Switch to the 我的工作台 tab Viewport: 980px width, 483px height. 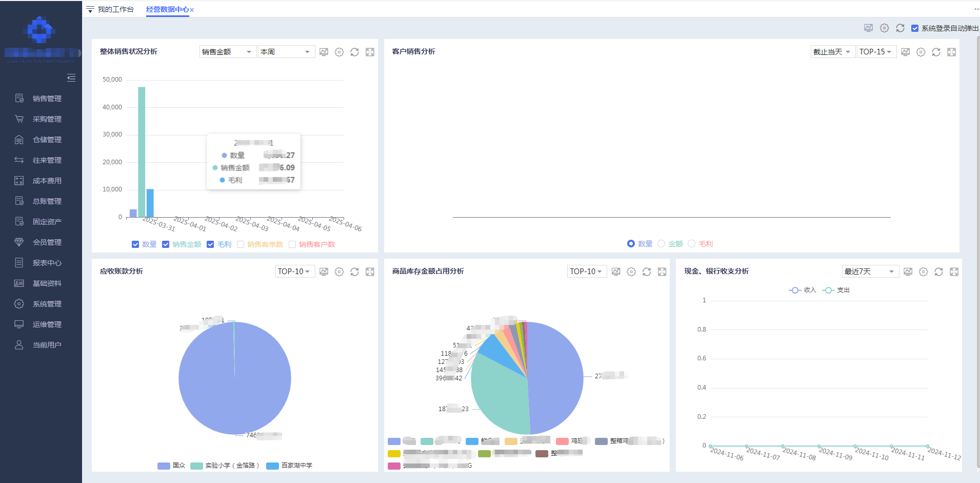point(115,9)
